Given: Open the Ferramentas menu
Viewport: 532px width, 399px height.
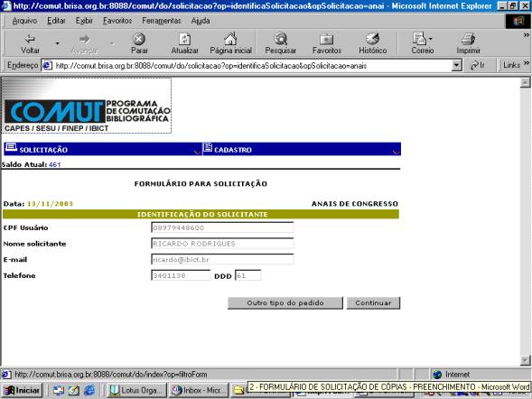Looking at the screenshot, I should [x=162, y=21].
